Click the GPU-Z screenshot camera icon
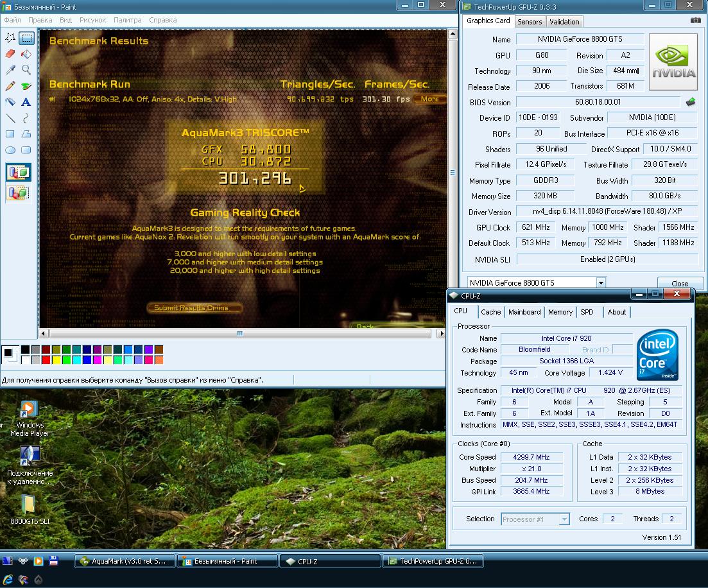Image resolution: width=708 pixels, height=588 pixels. (695, 21)
